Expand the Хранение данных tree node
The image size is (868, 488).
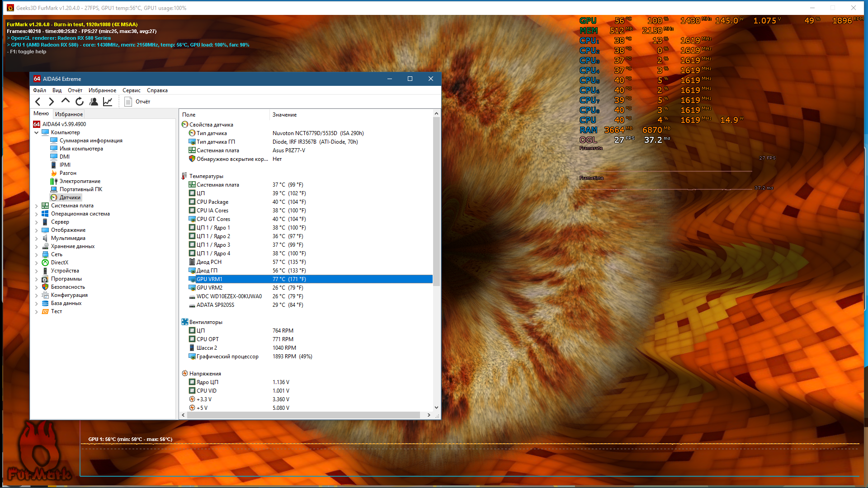[x=37, y=246]
